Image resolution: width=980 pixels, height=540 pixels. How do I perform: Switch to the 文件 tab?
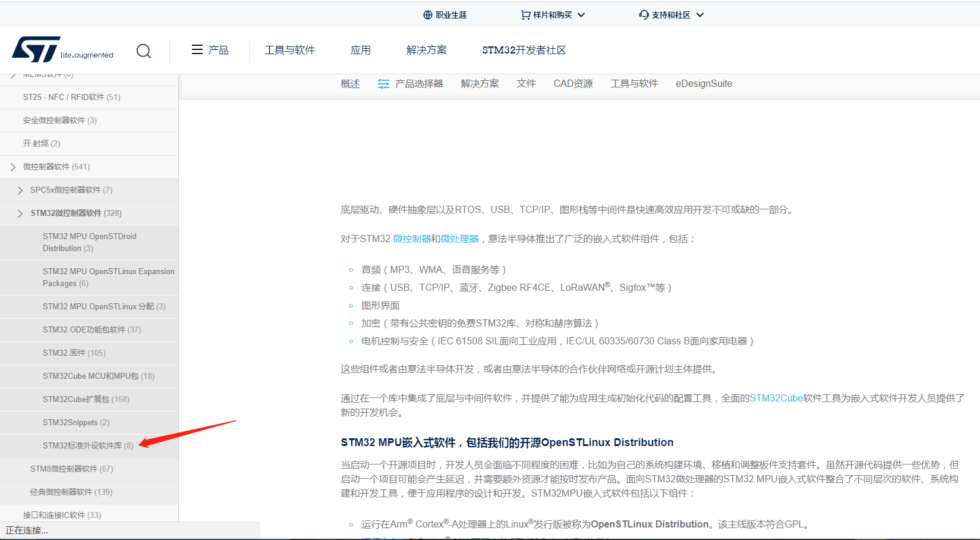click(x=527, y=84)
